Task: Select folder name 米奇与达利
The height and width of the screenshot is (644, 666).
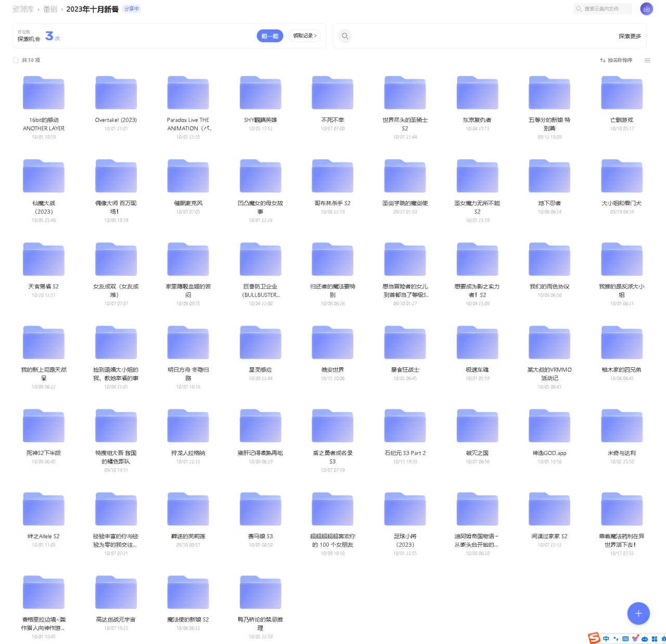Action: click(x=622, y=453)
